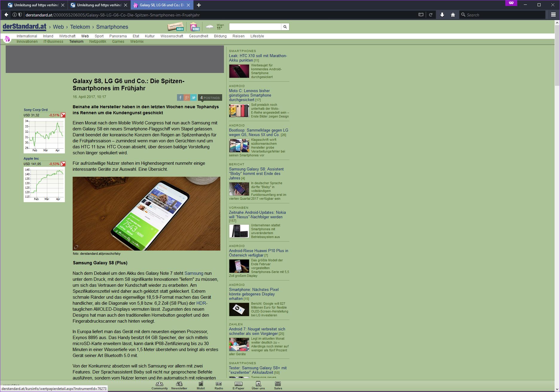Screen dimensions: 560x392
Task: Go to browser home page icon
Action: point(453,15)
